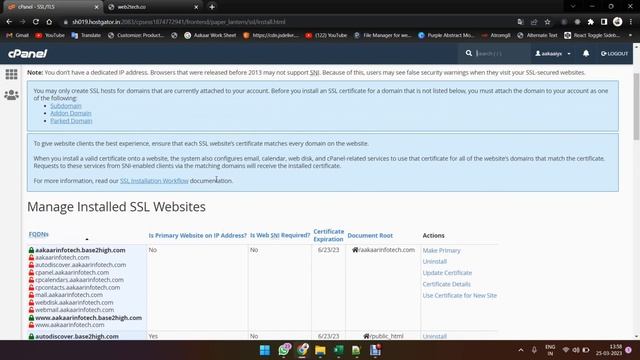Open the Translate bookmark
This screenshot has height=360, width=640.
[86, 36]
